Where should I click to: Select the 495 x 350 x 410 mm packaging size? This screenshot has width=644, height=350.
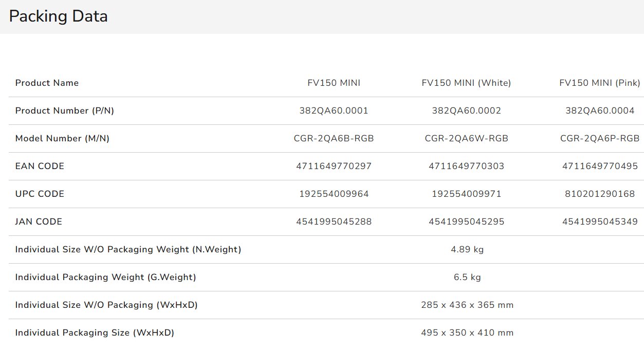[x=467, y=333]
